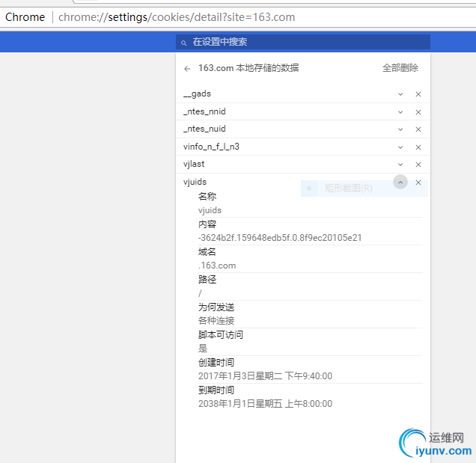This screenshot has height=463, width=476.
Task: Click the 全部删除 button
Action: click(400, 67)
